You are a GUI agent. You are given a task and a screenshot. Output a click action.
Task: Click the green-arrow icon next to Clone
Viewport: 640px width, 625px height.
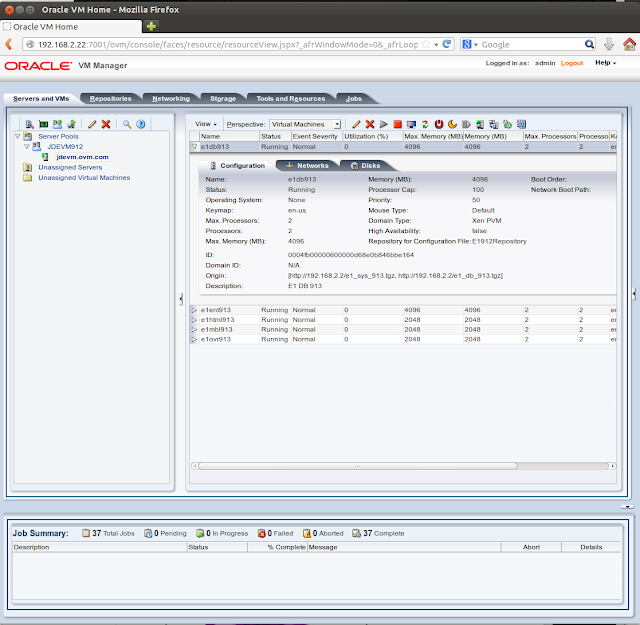point(507,124)
